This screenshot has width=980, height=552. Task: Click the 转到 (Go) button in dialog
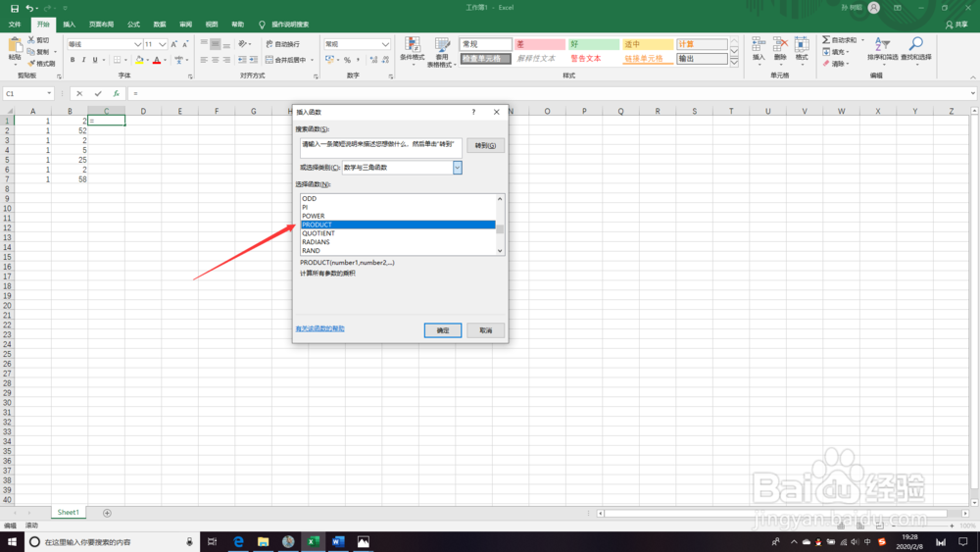tap(485, 146)
